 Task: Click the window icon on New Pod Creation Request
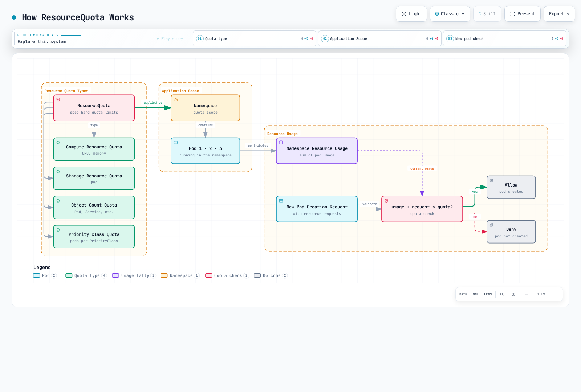point(281,201)
